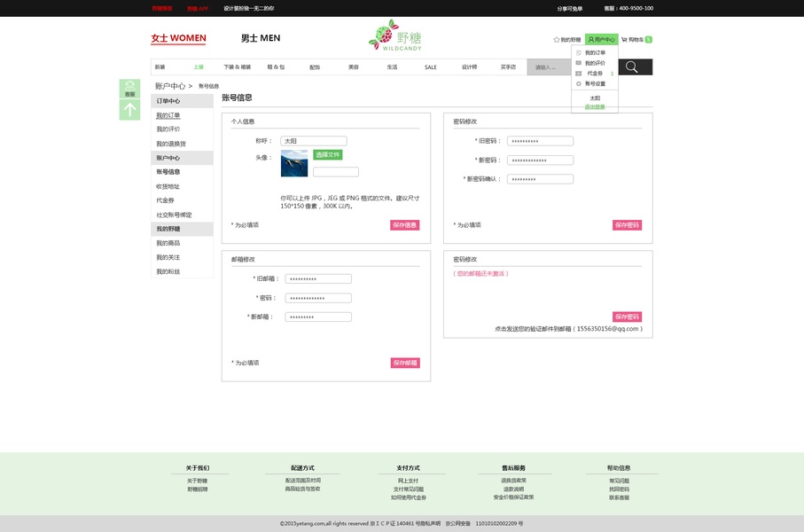
Task: Click the 我的订单 icon in dropdown
Action: 578,53
